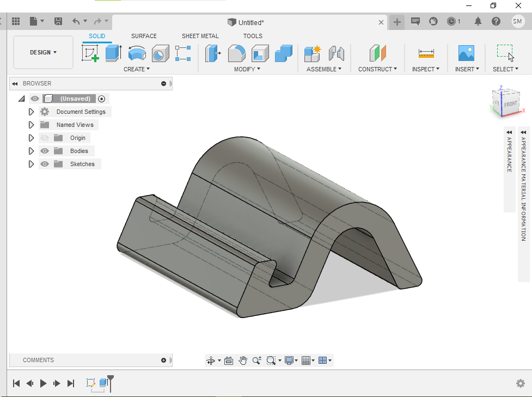
Task: Toggle visibility of the Bodies folder
Action: pos(45,151)
